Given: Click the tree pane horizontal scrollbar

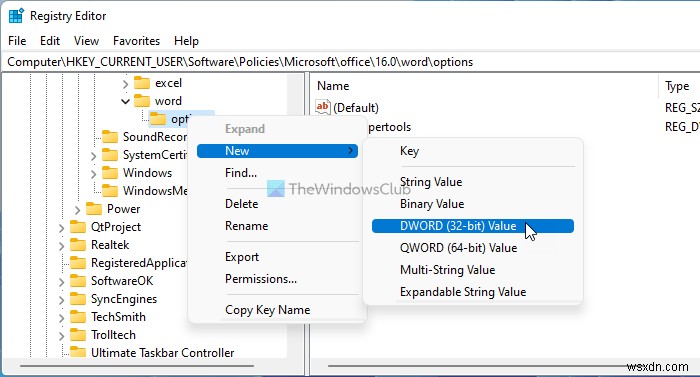Looking at the screenshot, I should (x=137, y=366).
